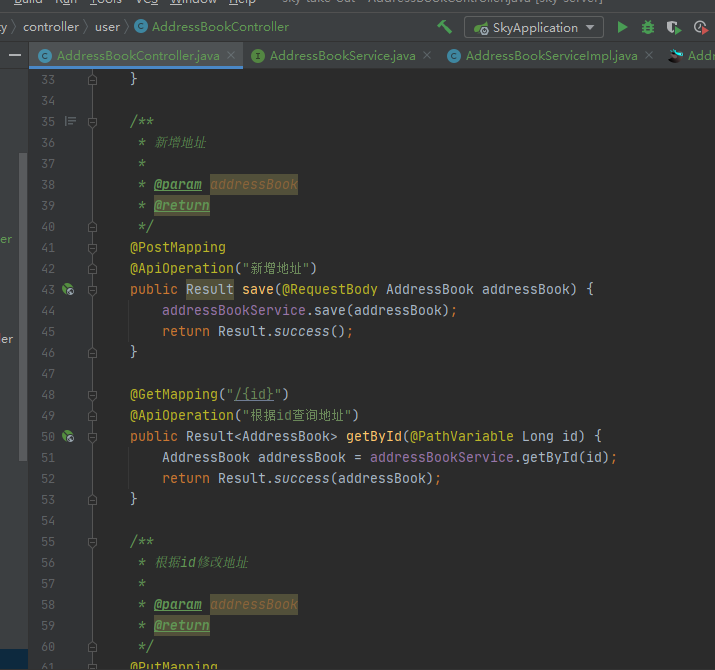This screenshot has width=715, height=670.
Task: Click the @param tag on line 58
Action: (177, 604)
